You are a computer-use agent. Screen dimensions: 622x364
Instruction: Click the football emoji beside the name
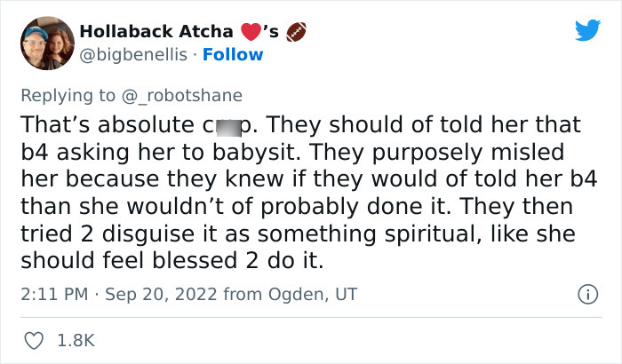[296, 33]
